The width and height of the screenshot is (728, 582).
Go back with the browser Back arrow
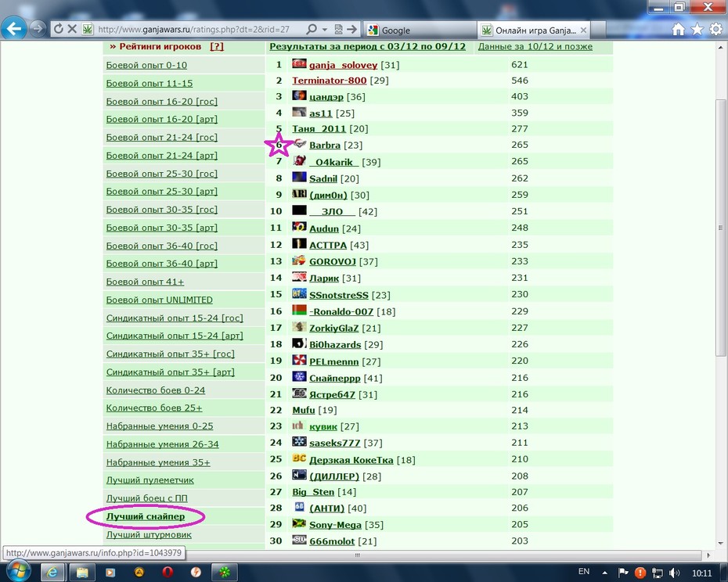tap(13, 29)
